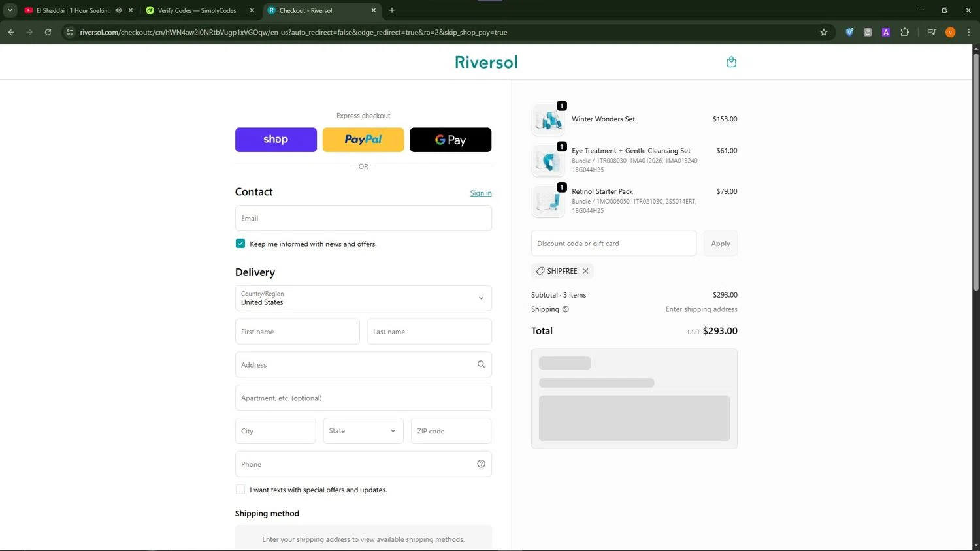This screenshot has width=980, height=551.
Task: Click the $293.00 total amount
Action: point(720,331)
